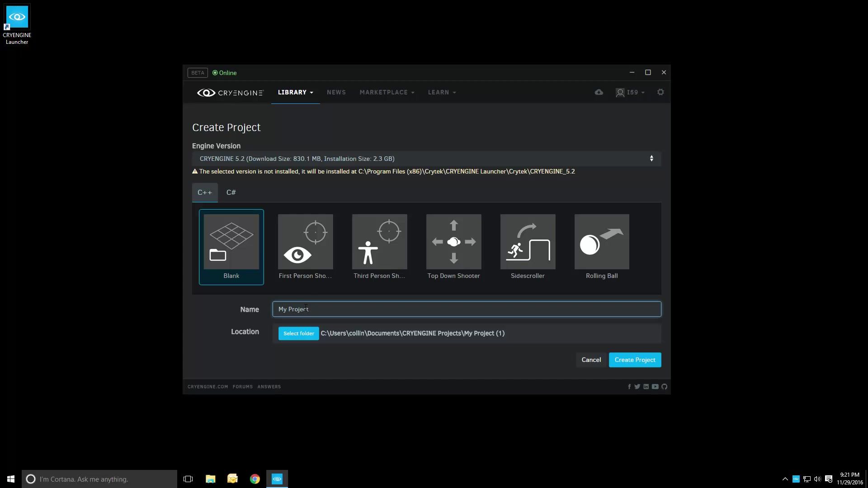The image size is (868, 488).
Task: Open the LEARN menu
Action: click(x=442, y=92)
